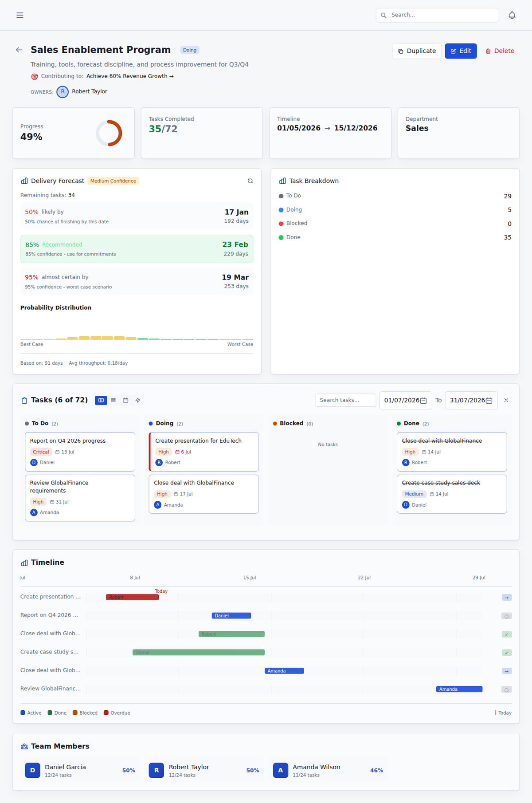
Task: Open Amanda Wilson team member card
Action: click(328, 771)
